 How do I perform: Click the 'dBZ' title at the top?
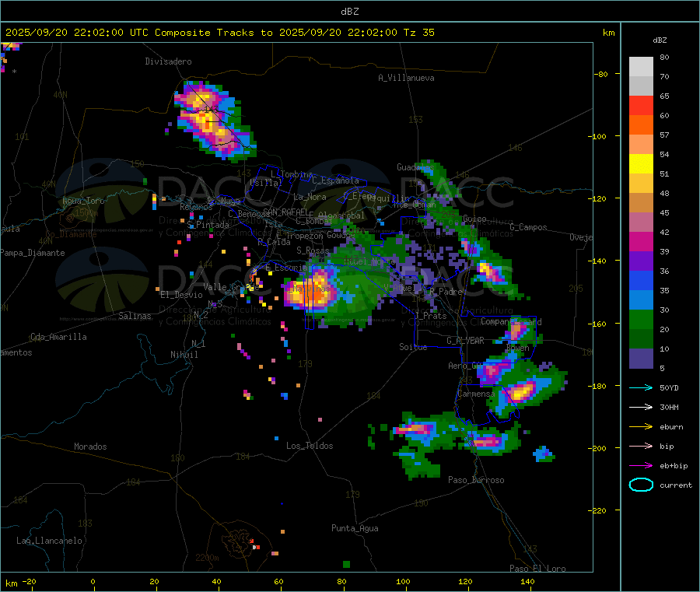[349, 12]
